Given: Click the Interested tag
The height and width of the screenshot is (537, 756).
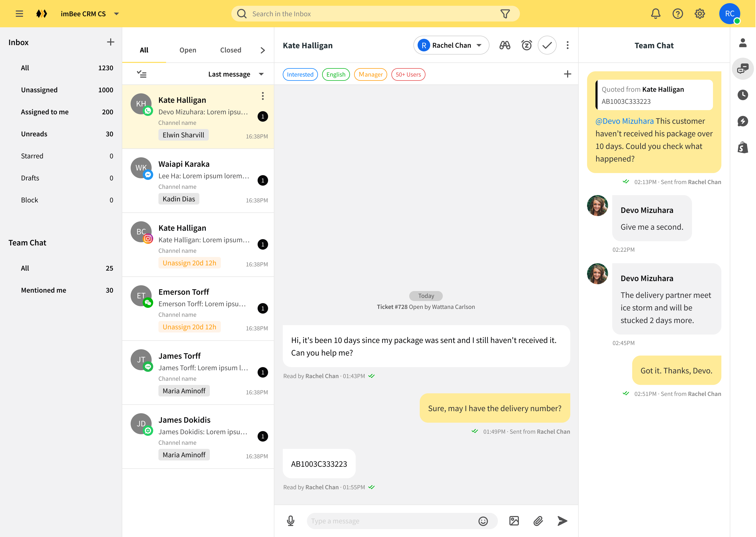Looking at the screenshot, I should pyautogui.click(x=300, y=74).
